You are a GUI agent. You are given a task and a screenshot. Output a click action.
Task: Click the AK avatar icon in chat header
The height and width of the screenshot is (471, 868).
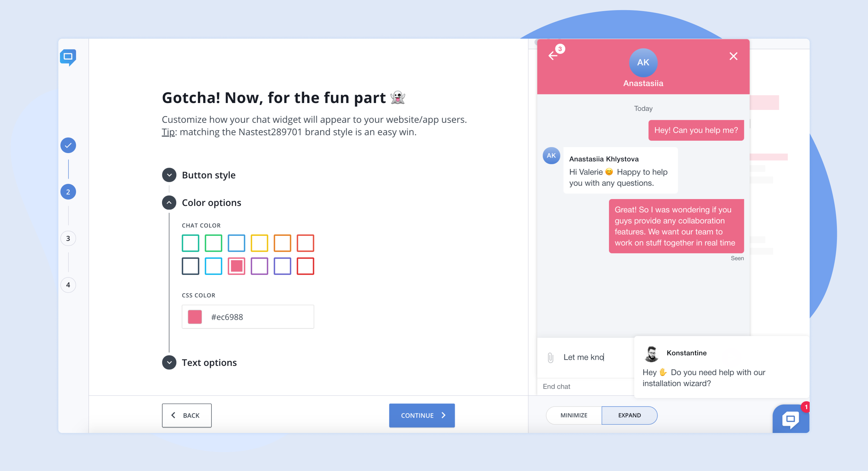[x=643, y=62]
